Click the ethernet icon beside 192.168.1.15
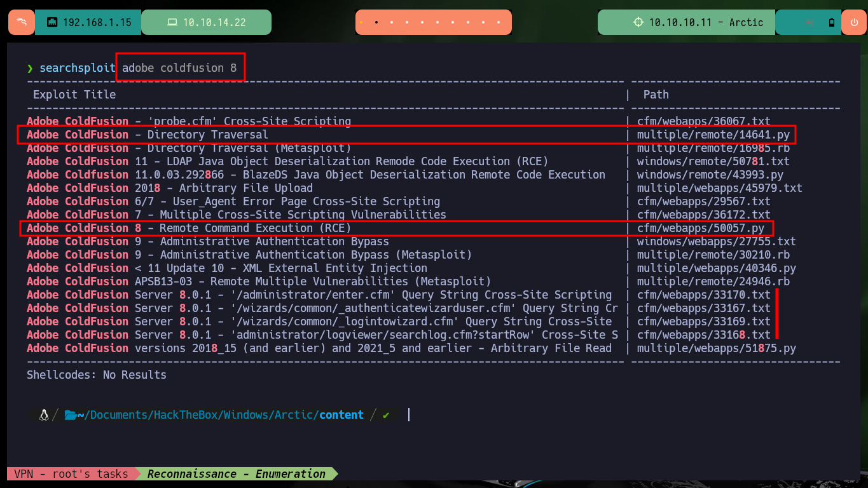Image resolution: width=868 pixels, height=488 pixels. [53, 22]
